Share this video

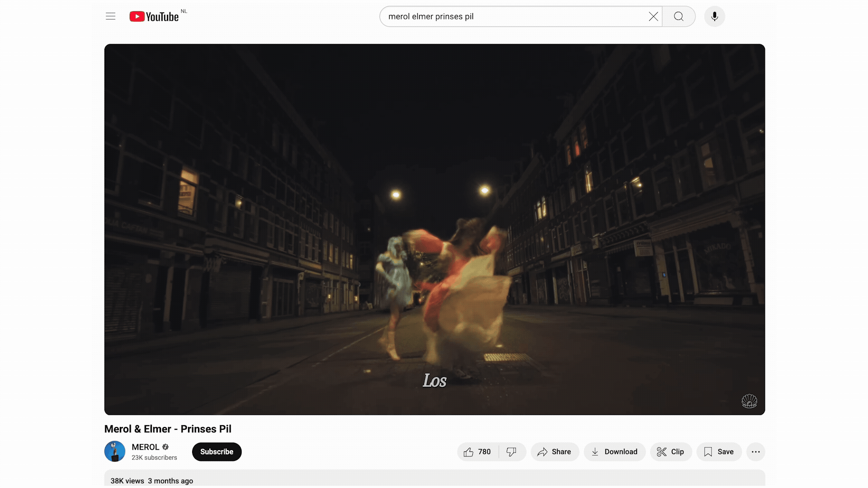[x=555, y=452]
